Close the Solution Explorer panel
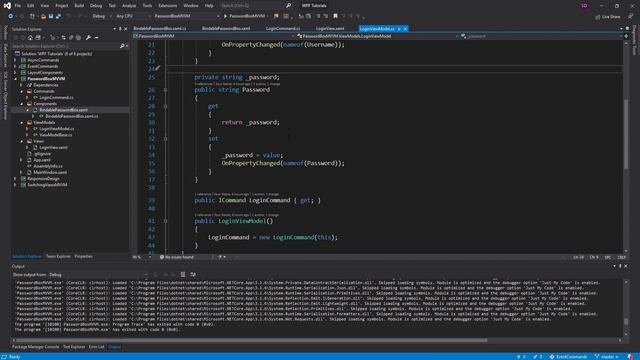This screenshot has height=360, width=640. click(125, 29)
